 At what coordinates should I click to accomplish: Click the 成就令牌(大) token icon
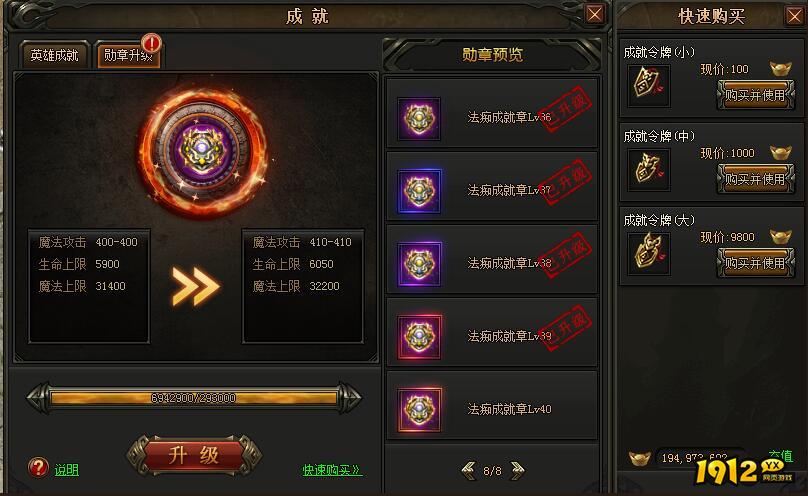(649, 253)
